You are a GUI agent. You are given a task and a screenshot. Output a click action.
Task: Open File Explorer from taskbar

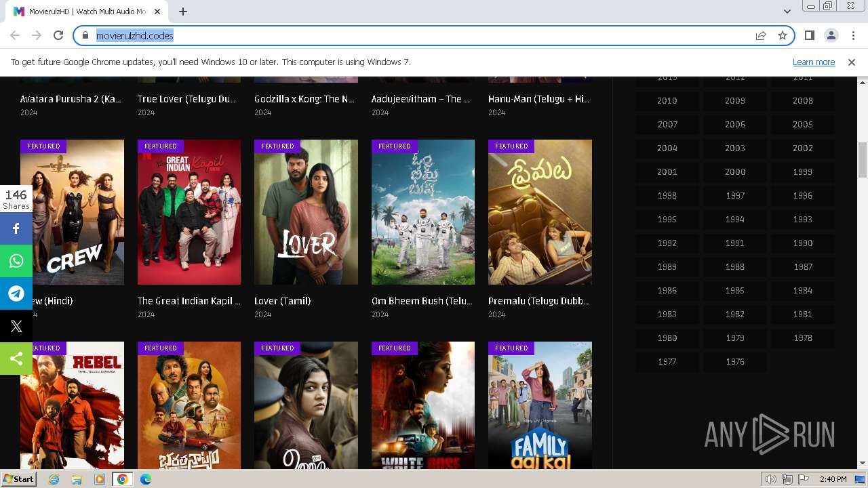77,479
